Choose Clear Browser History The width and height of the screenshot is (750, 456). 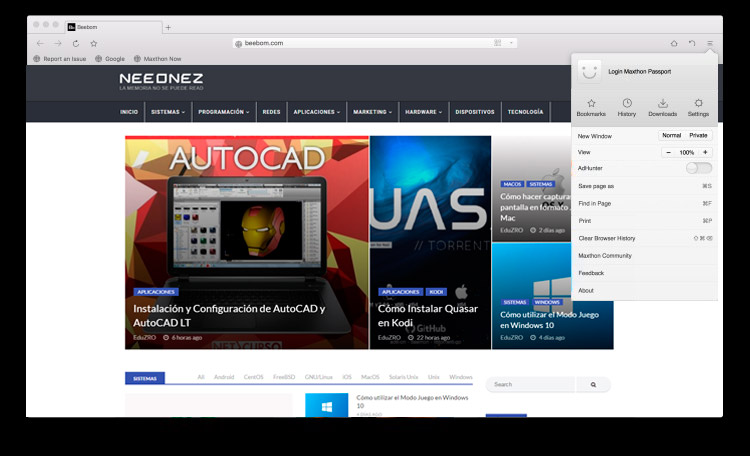pyautogui.click(x=644, y=238)
